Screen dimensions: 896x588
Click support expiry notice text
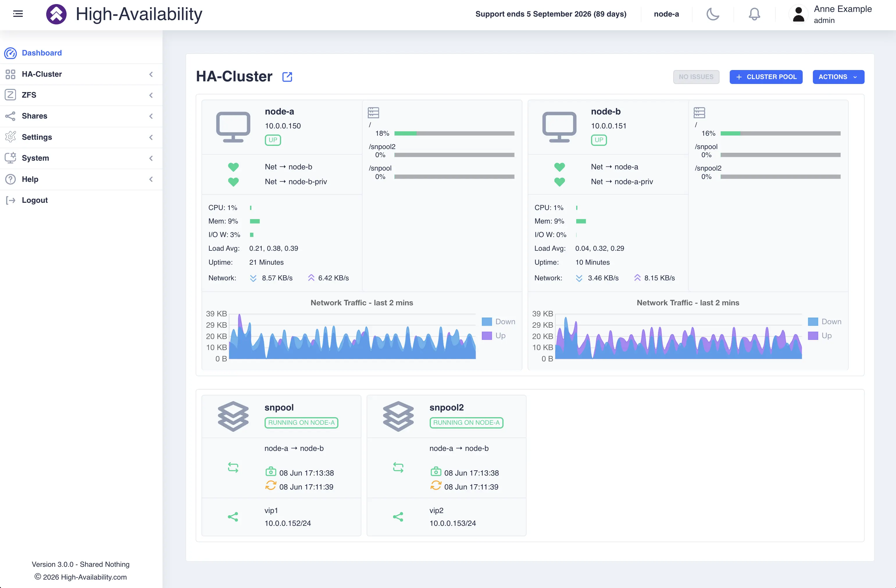[551, 14]
